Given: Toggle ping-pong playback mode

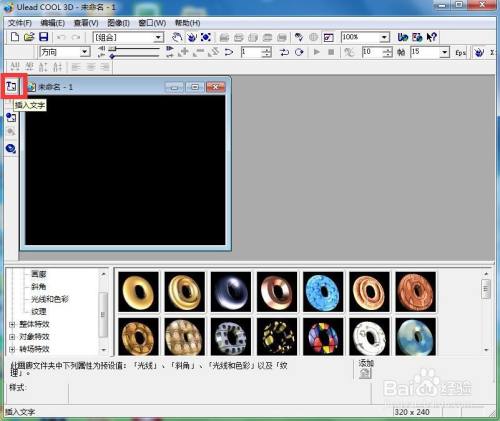Looking at the screenshot, I should click(x=284, y=52).
